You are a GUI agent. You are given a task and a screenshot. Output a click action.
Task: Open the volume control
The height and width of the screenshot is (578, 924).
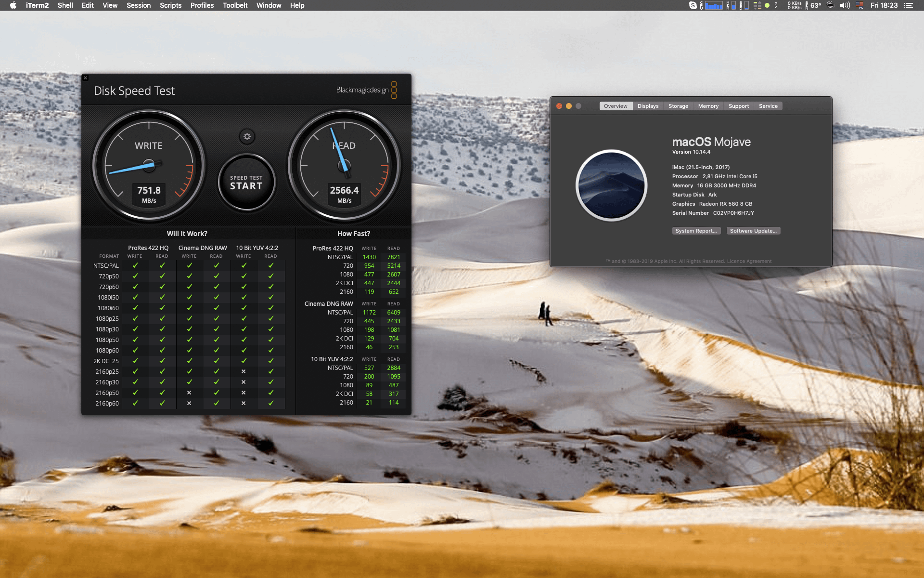pyautogui.click(x=845, y=5)
